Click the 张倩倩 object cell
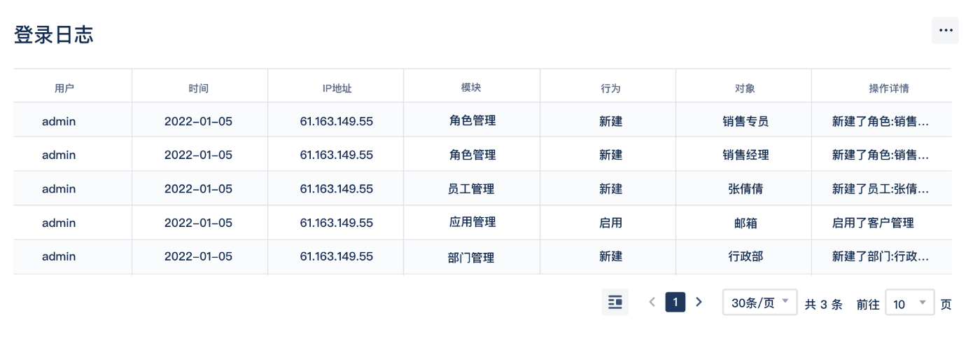This screenshot has height=339, width=980. 745,189
